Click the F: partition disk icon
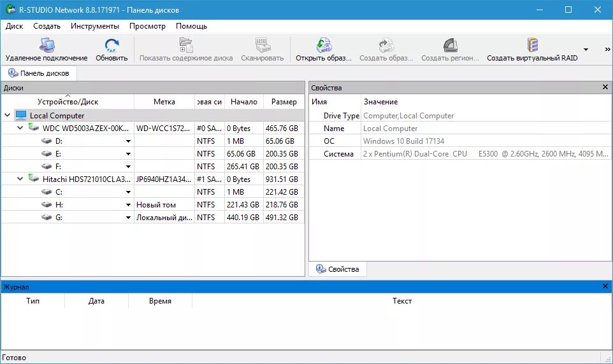The height and width of the screenshot is (364, 613). (x=47, y=166)
